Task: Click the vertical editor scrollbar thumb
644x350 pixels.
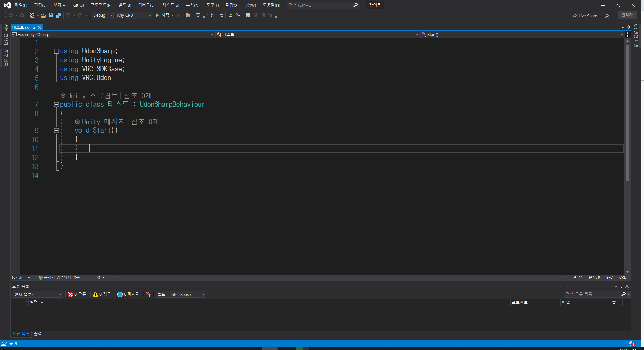Action: [x=627, y=114]
